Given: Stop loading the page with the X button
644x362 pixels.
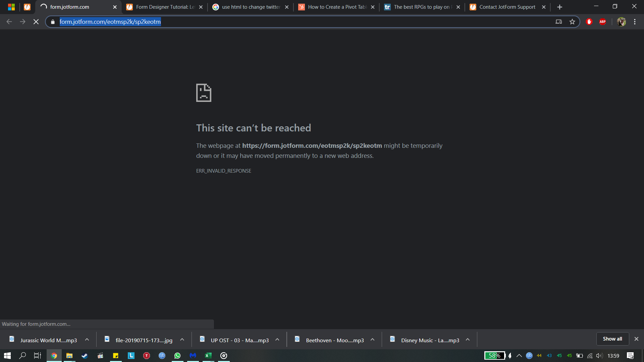Looking at the screenshot, I should coord(36,22).
